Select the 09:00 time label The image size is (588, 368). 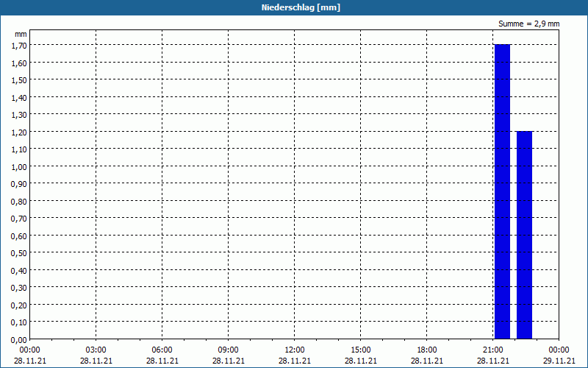[x=229, y=350]
